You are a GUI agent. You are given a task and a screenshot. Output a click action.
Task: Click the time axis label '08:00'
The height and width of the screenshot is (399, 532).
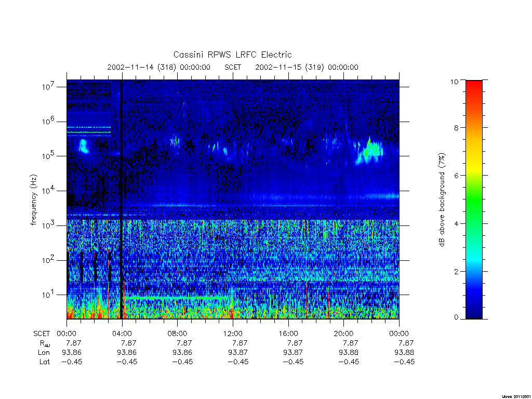pyautogui.click(x=178, y=334)
